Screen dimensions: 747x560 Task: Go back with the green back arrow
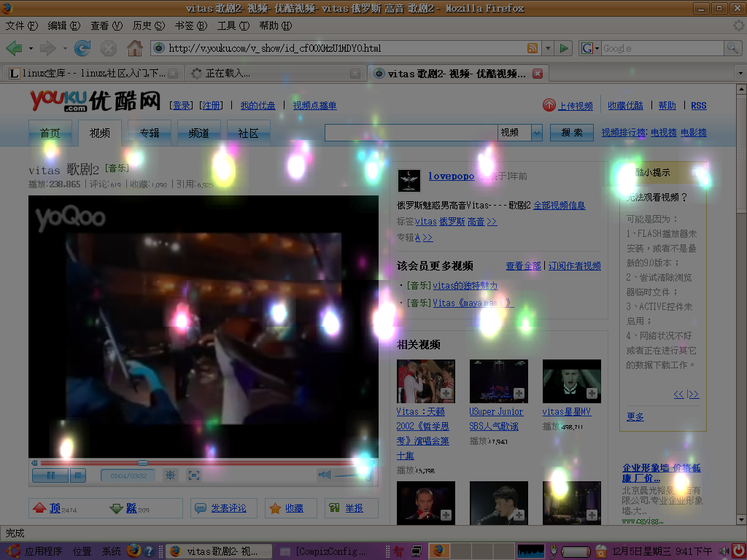tap(15, 48)
